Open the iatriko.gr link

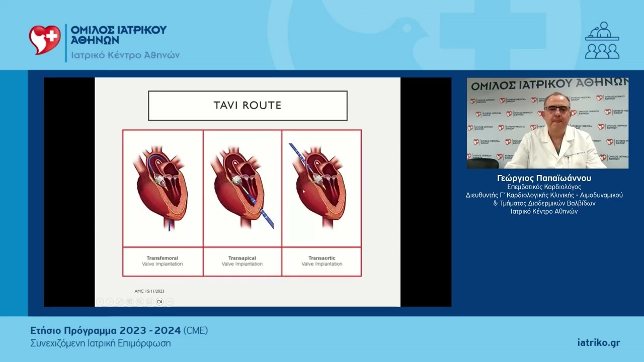tap(599, 343)
